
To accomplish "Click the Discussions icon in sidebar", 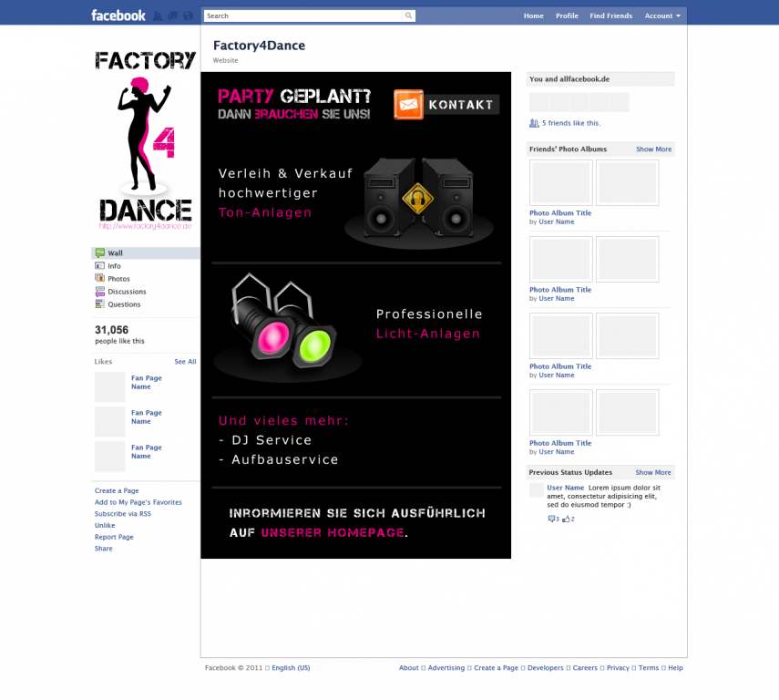I will coord(100,292).
